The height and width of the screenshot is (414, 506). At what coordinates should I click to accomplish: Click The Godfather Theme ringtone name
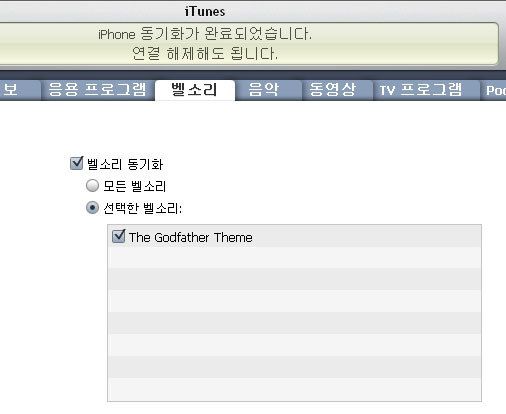[x=191, y=238]
